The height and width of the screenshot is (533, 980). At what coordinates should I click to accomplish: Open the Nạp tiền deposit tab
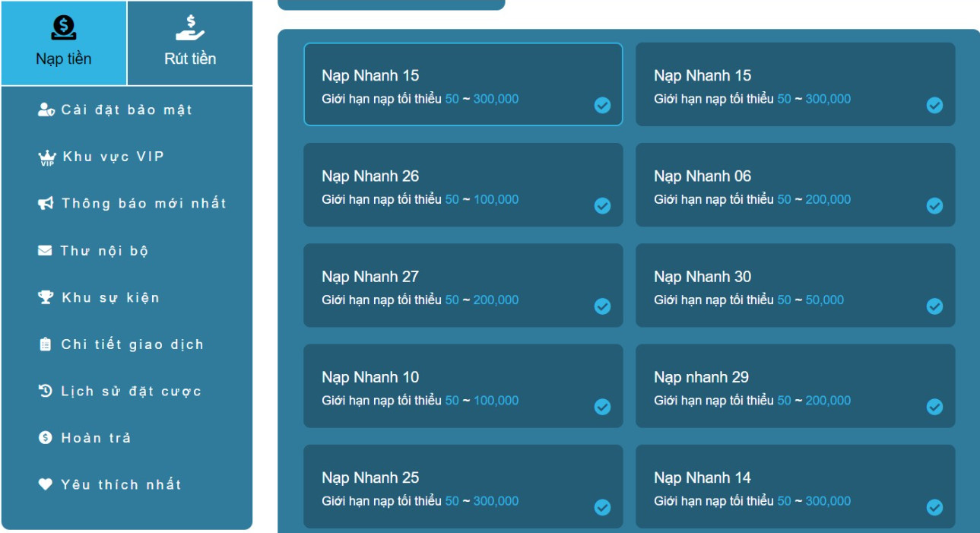[x=64, y=43]
